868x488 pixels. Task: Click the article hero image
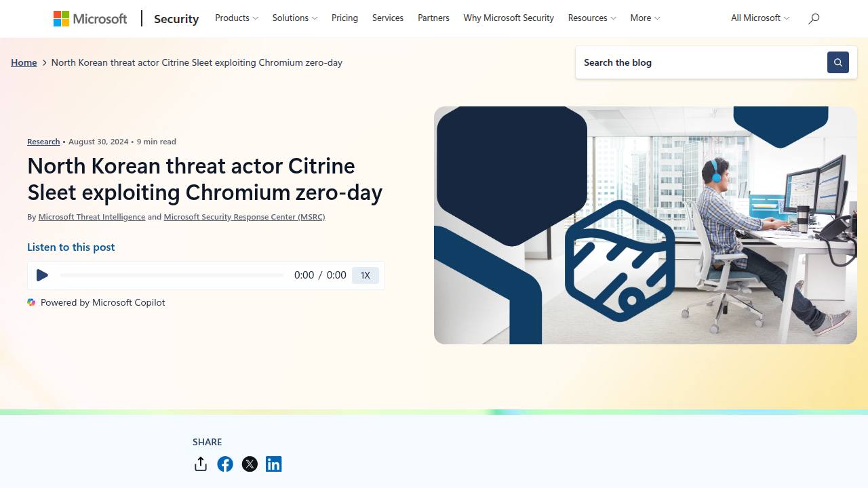(x=646, y=225)
